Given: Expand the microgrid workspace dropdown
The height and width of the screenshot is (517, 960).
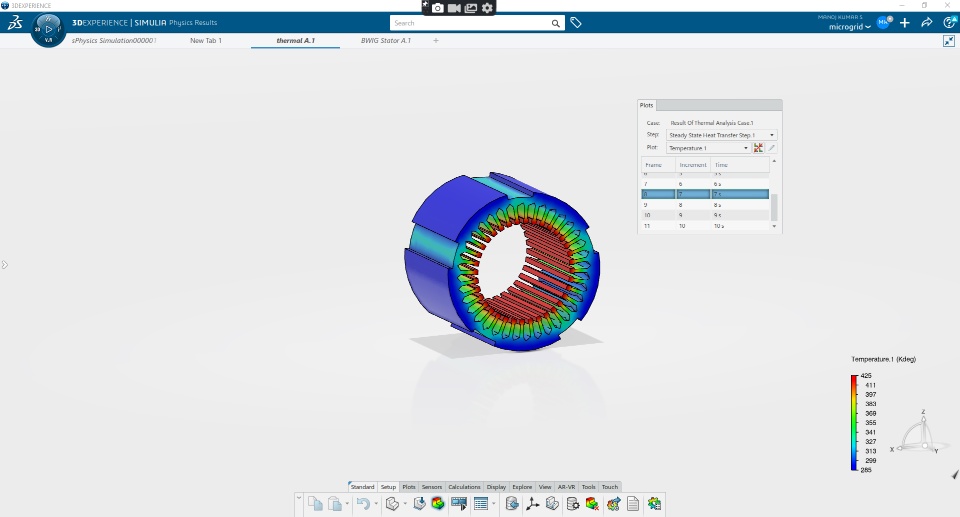Looking at the screenshot, I should (850, 27).
